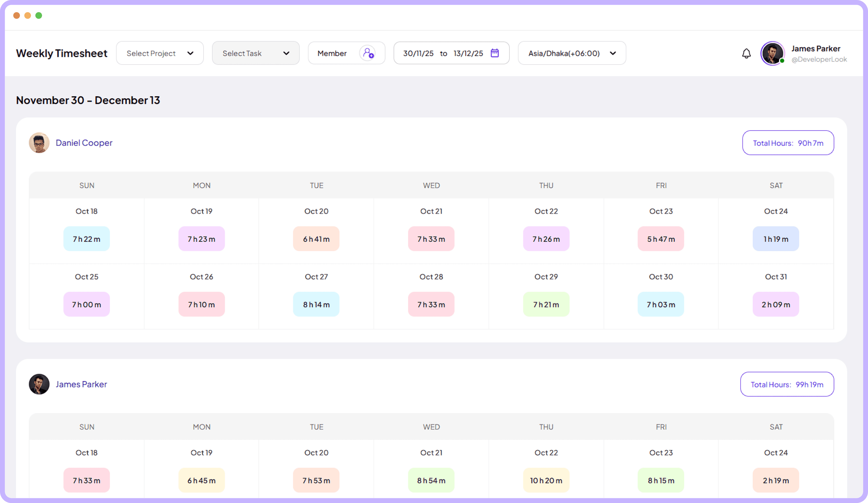This screenshot has height=503, width=868.
Task: Click James Parker's avatar in his timesheet section
Action: click(x=39, y=384)
